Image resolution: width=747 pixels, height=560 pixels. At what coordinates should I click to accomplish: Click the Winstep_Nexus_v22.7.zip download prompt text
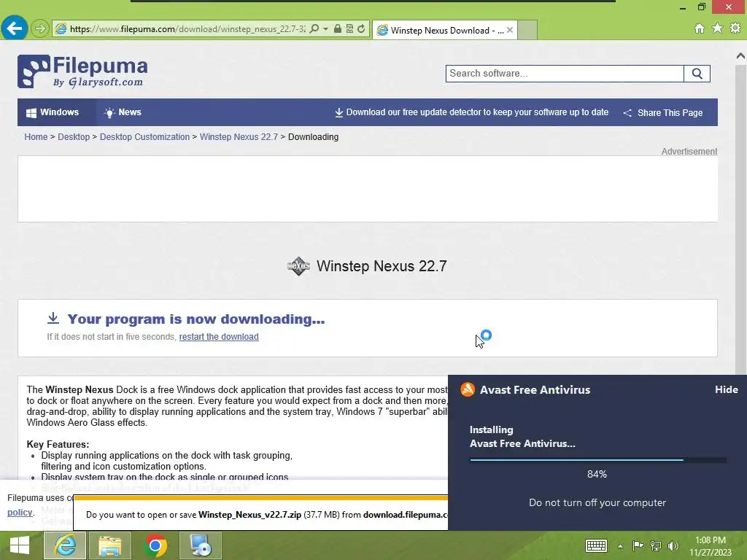coord(266,515)
